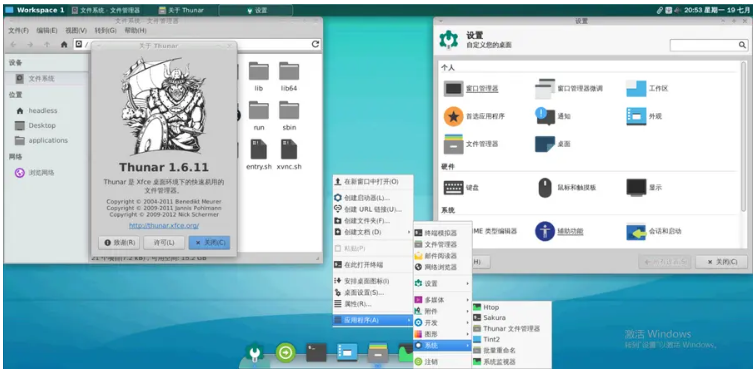Expand the 系统 submenu
The height and width of the screenshot is (371, 756).
(x=442, y=345)
